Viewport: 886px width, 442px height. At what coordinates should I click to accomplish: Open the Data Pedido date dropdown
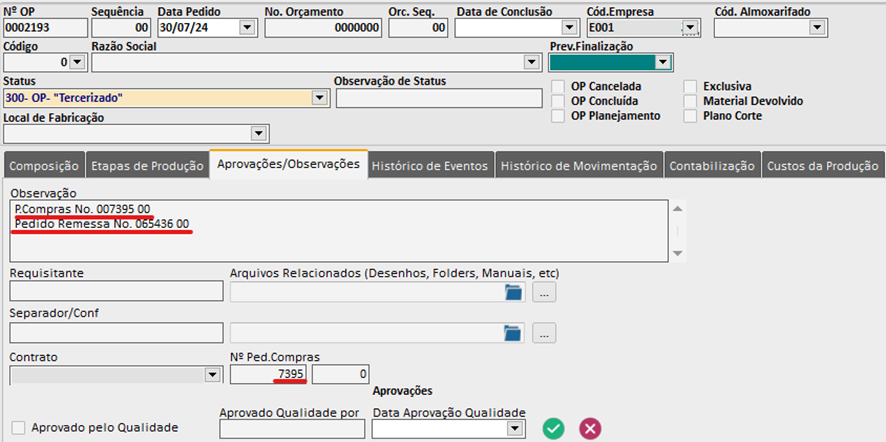click(246, 27)
